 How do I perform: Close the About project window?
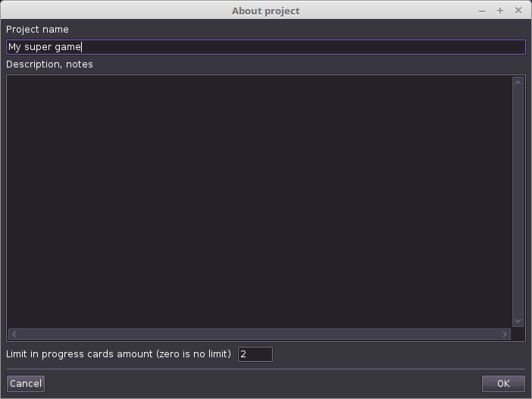[518, 11]
